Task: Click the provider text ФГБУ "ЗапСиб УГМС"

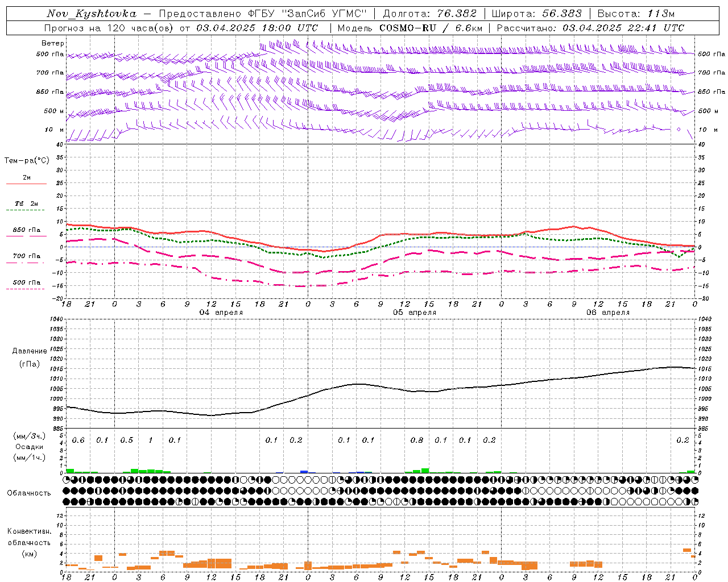Action: click(308, 14)
